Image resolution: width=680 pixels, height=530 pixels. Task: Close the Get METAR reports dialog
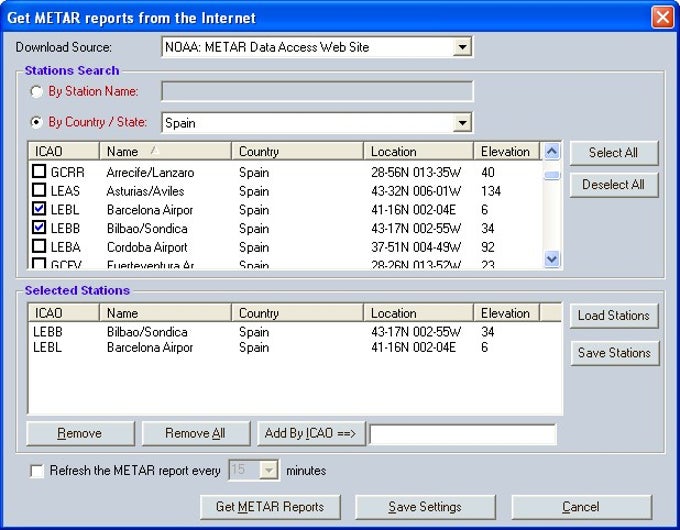pyautogui.click(x=662, y=17)
